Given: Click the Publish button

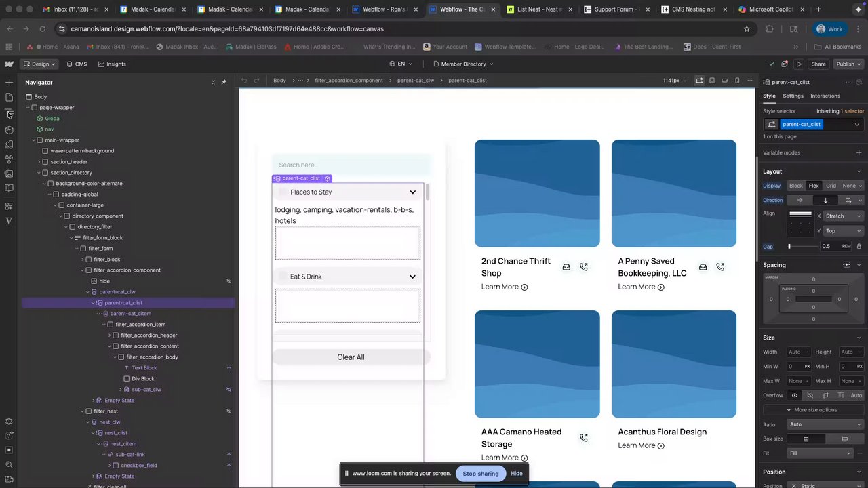Looking at the screenshot, I should [848, 64].
